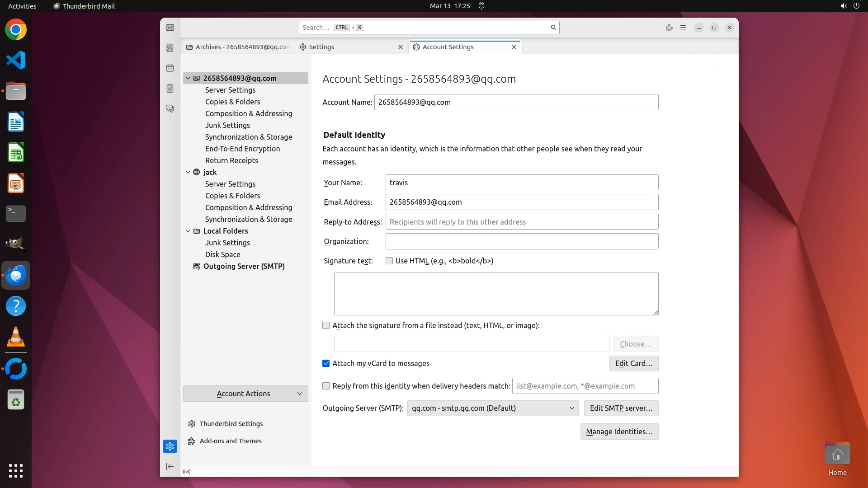Open the Tasks space icon

(170, 89)
